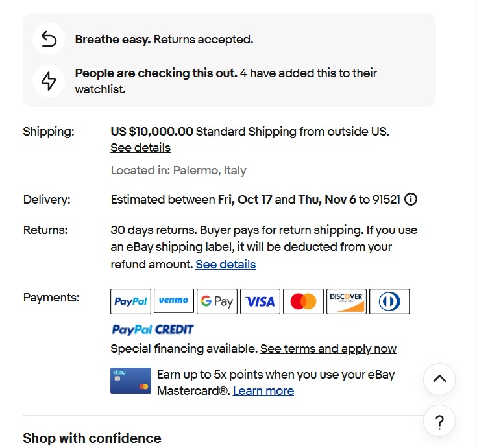477x448 pixels.
Task: Click the returns arrow icon
Action: pos(49,40)
